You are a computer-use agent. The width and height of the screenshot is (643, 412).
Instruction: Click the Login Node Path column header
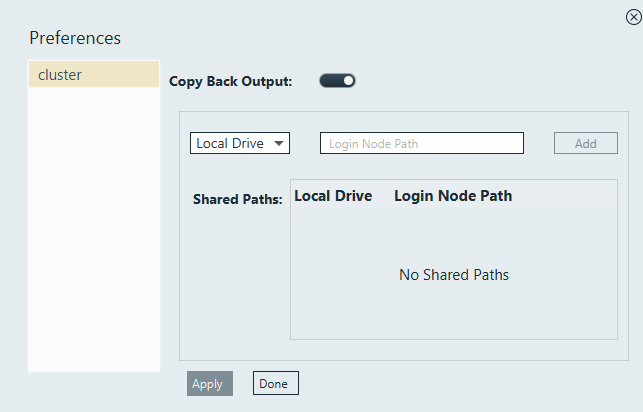pos(453,196)
